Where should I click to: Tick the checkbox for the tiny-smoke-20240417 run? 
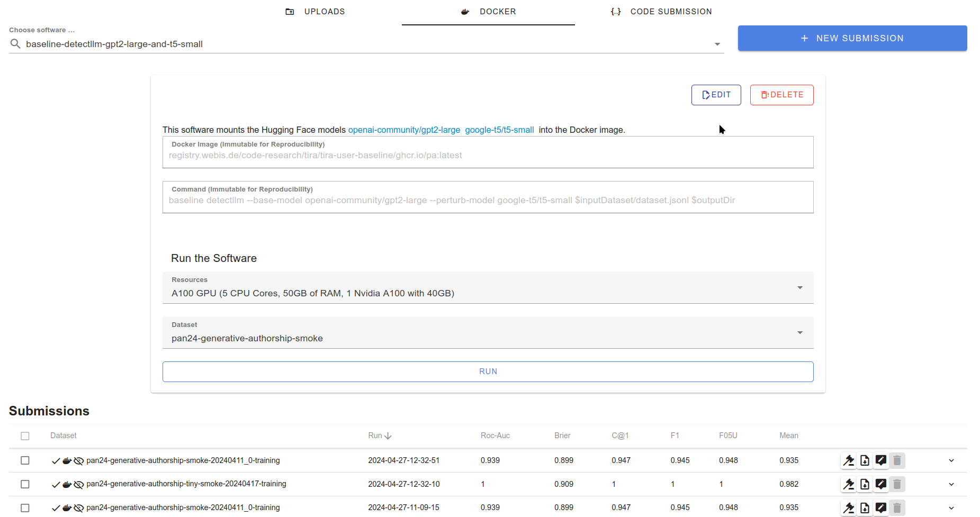[25, 484]
